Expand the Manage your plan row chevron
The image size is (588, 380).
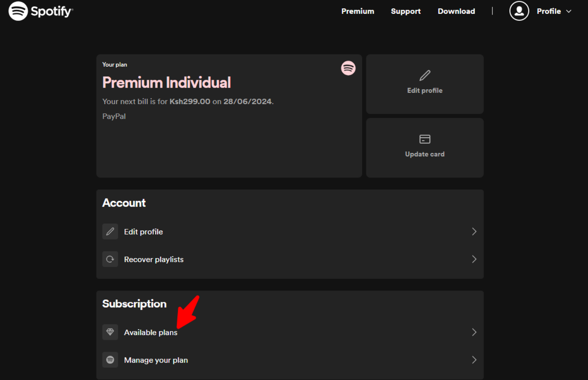coord(474,360)
